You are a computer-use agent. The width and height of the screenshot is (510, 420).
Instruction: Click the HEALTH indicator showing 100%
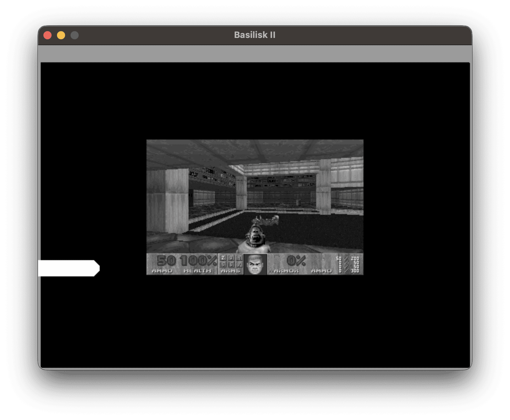[198, 261]
